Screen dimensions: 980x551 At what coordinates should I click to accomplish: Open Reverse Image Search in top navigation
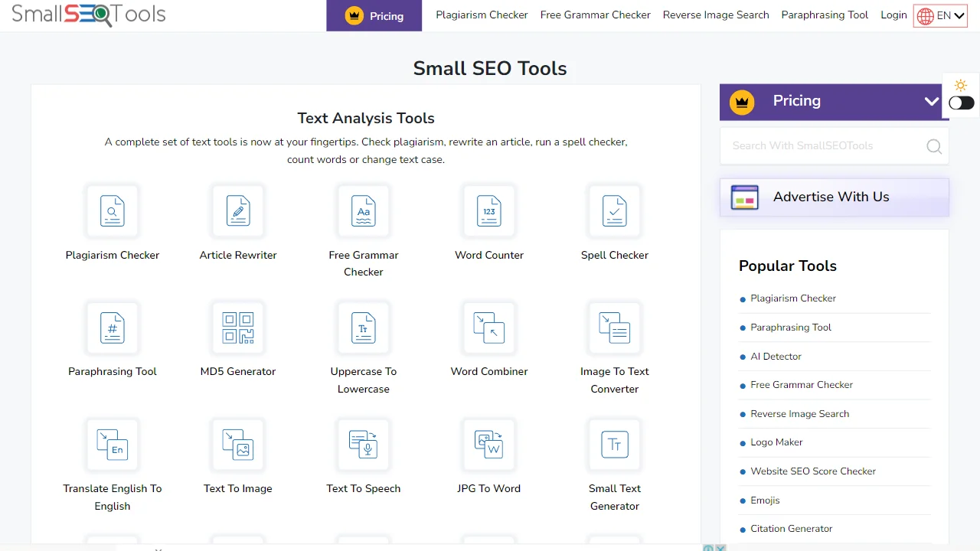[716, 15]
